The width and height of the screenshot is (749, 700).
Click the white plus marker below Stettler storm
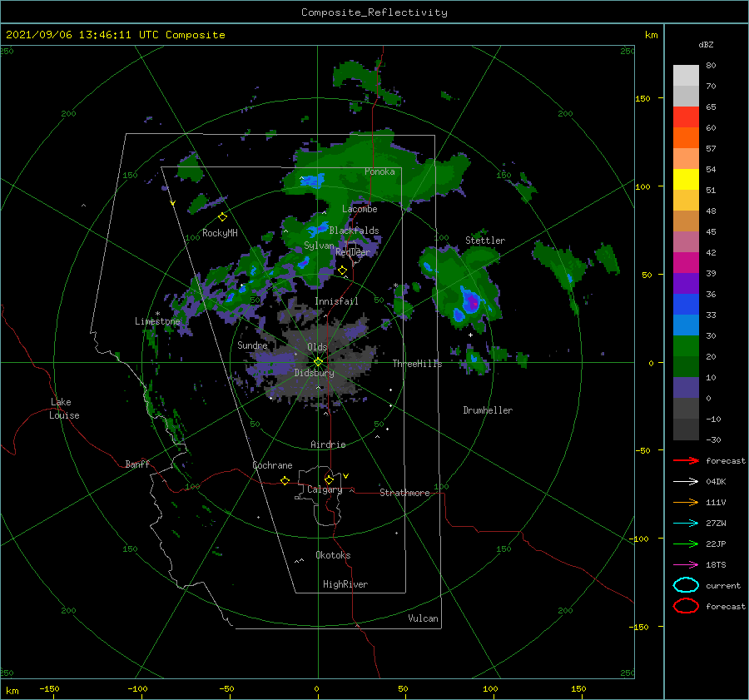(x=470, y=335)
